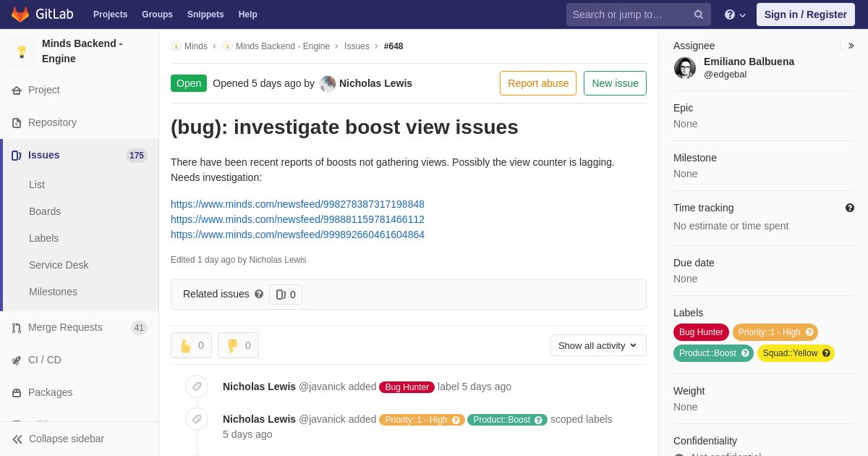The width and height of the screenshot is (868, 456).
Task: Click the Minds breadcrumb icon
Action: click(x=176, y=46)
